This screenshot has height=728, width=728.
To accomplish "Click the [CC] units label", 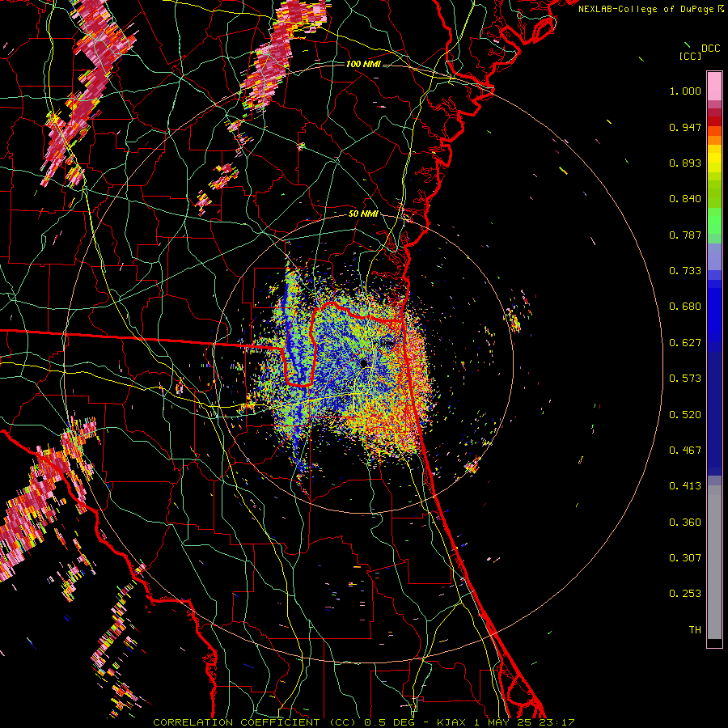I will tap(691, 56).
